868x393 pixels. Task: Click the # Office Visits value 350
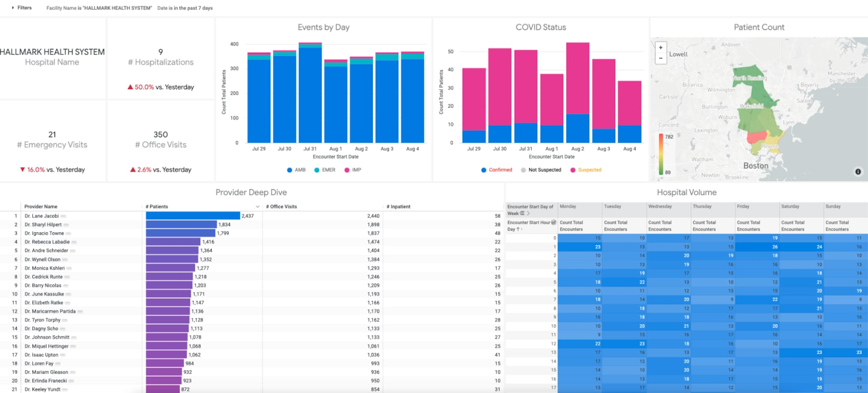pyautogui.click(x=160, y=135)
